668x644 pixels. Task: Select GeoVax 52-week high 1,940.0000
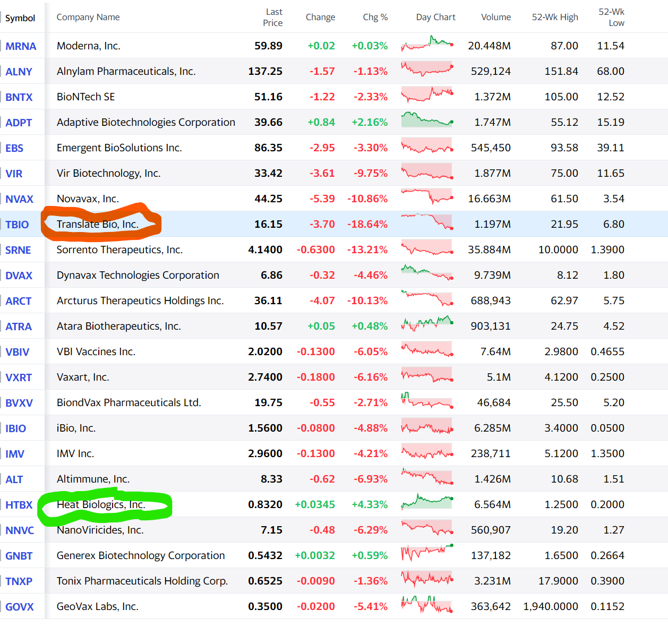pyautogui.click(x=551, y=607)
